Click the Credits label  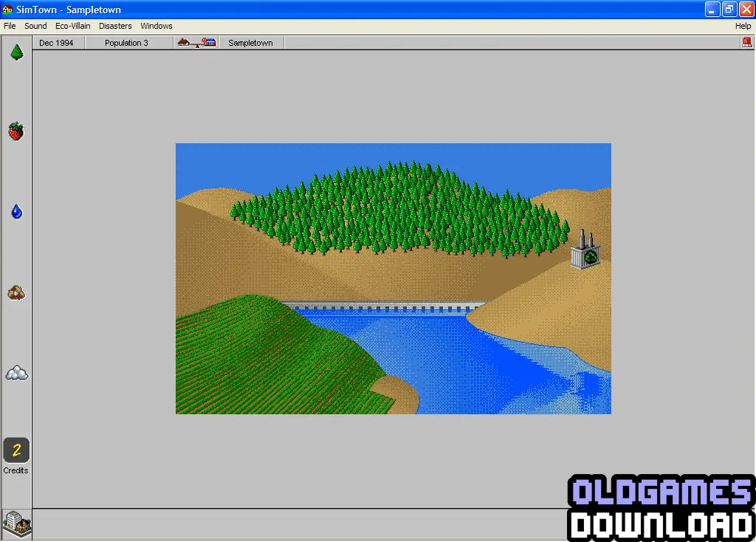pos(16,470)
